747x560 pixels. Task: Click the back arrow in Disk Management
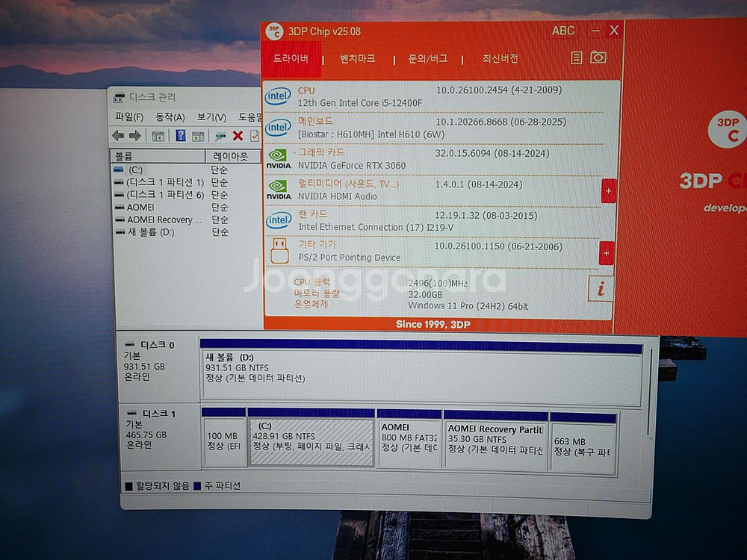point(117,136)
